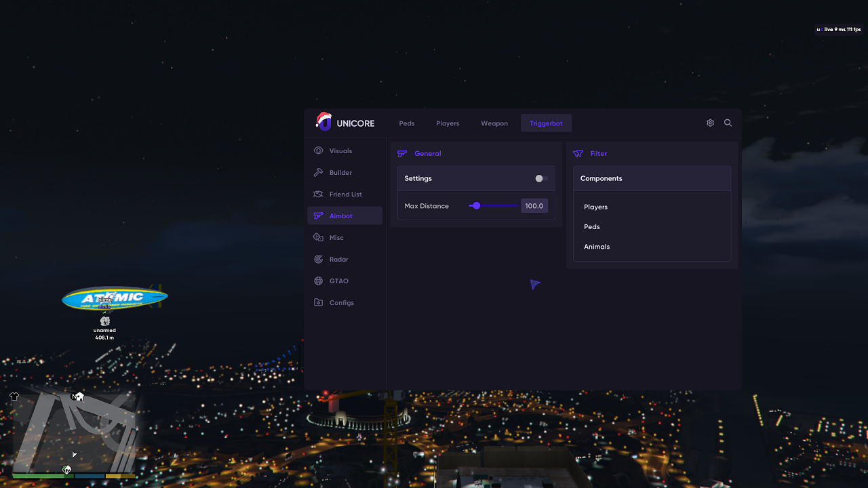Switch to the Peds tab
The image size is (868, 488).
[x=407, y=123]
